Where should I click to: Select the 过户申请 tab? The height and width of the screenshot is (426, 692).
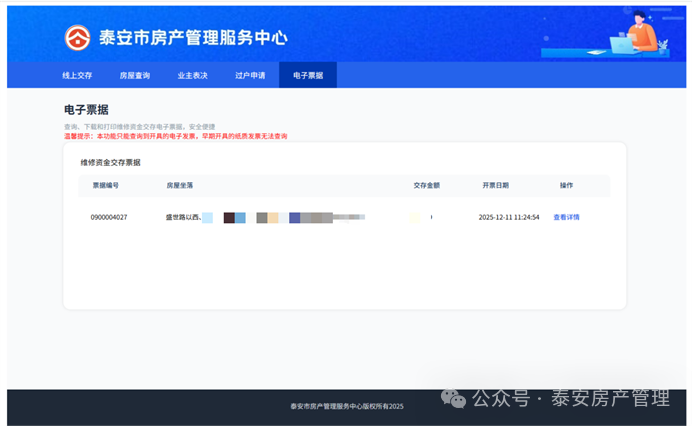(x=250, y=75)
